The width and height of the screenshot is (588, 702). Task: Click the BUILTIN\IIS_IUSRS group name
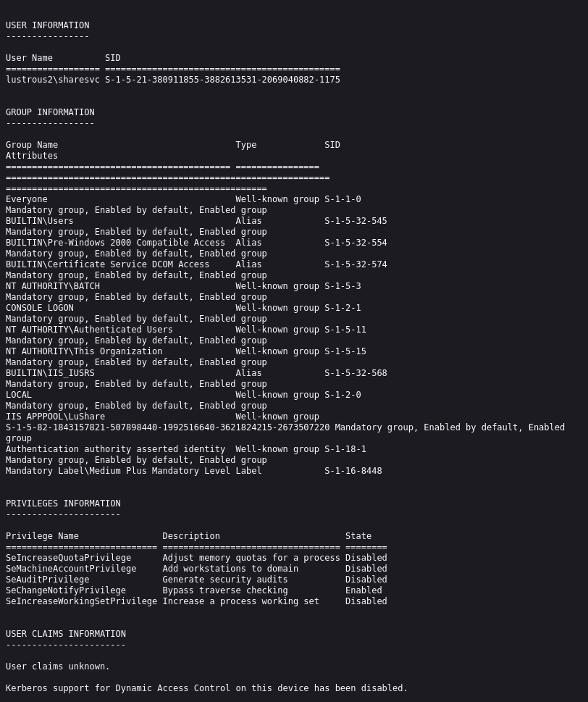50,373
